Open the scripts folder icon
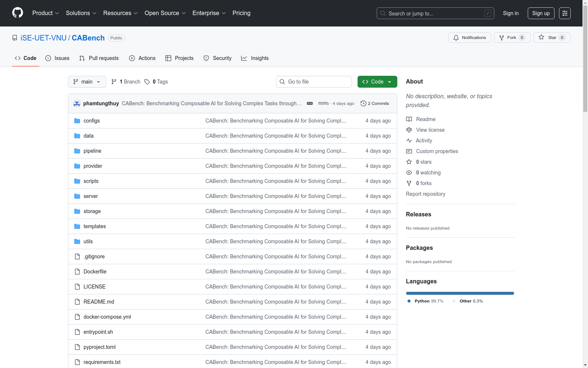Screen dimensions: 588x368 pos(77,181)
